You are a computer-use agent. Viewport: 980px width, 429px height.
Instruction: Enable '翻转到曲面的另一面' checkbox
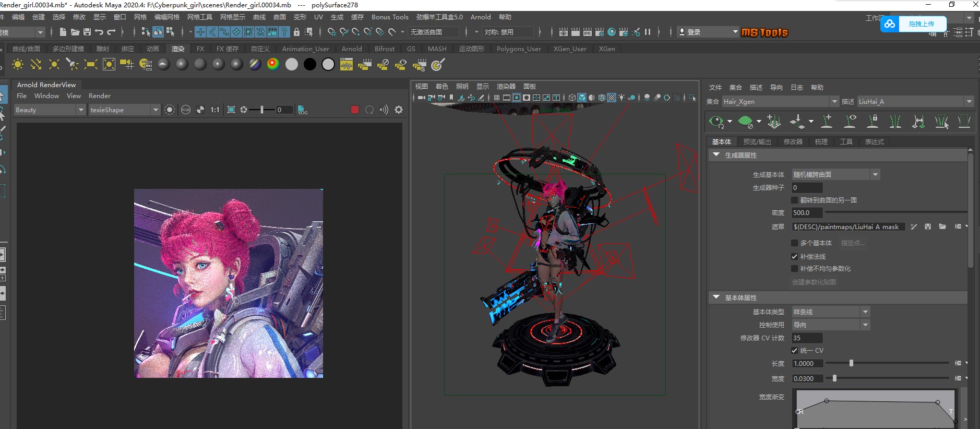794,200
